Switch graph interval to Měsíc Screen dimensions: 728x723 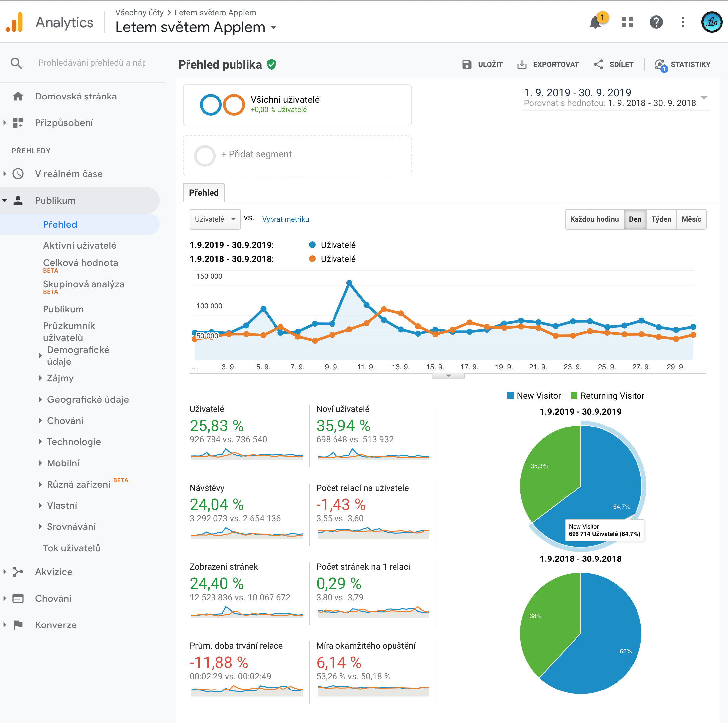[691, 219]
